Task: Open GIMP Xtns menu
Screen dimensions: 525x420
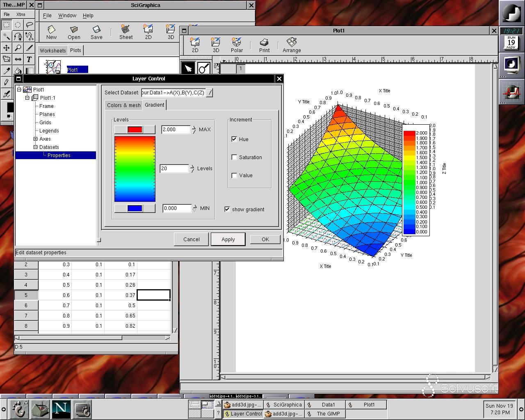Action: [x=21, y=14]
